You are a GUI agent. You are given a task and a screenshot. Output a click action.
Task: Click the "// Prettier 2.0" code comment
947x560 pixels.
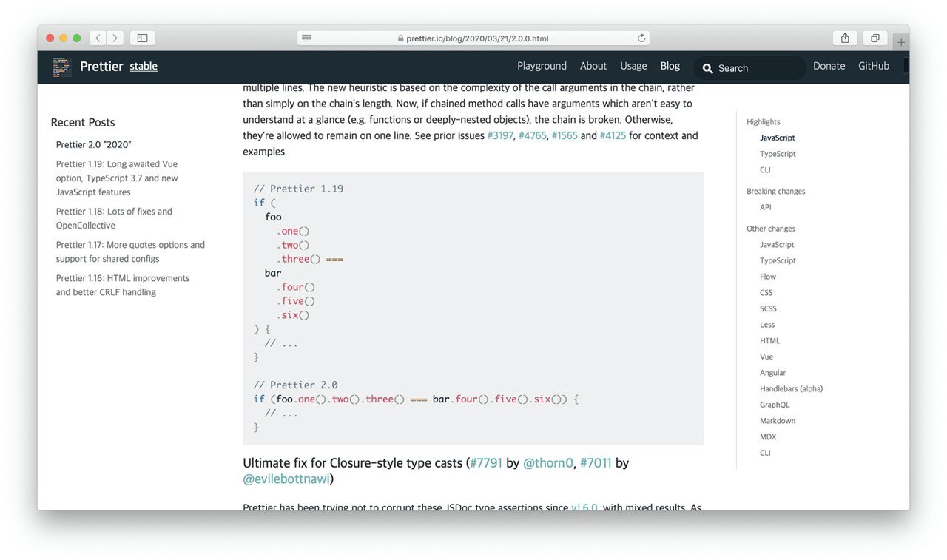click(296, 385)
